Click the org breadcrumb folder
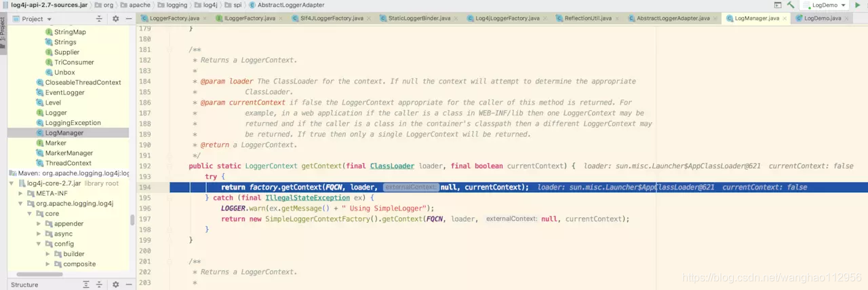Viewport: 868px width, 290px height. pyautogui.click(x=103, y=5)
